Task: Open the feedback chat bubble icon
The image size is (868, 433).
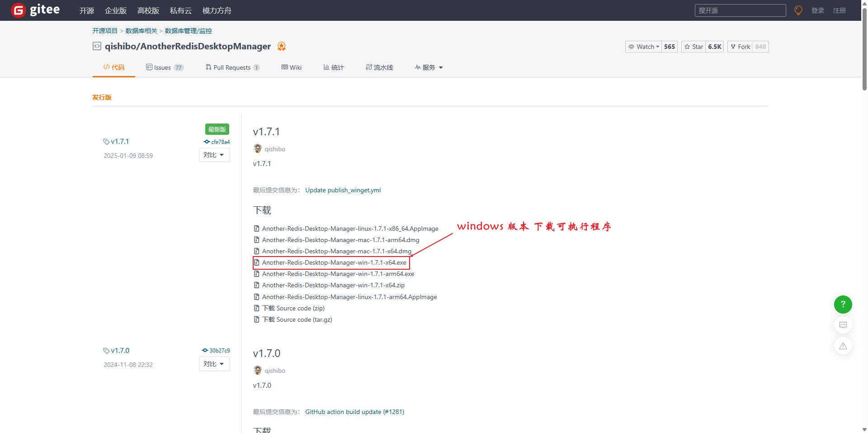Action: click(x=843, y=325)
